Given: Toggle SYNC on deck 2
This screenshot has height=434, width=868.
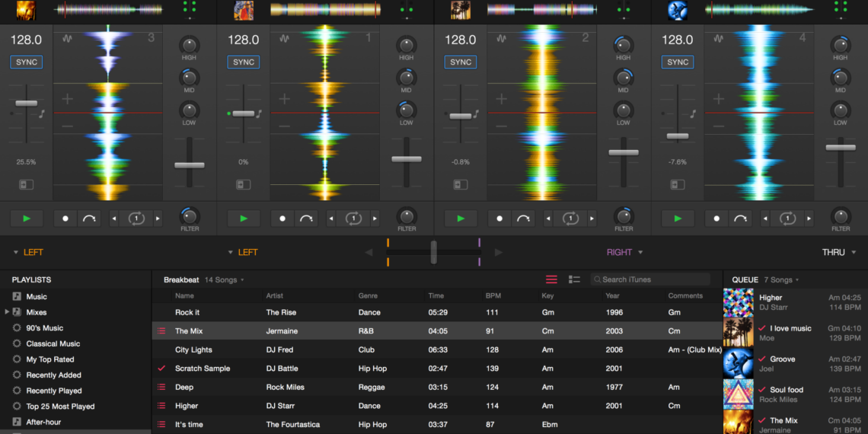Looking at the screenshot, I should click(x=461, y=62).
